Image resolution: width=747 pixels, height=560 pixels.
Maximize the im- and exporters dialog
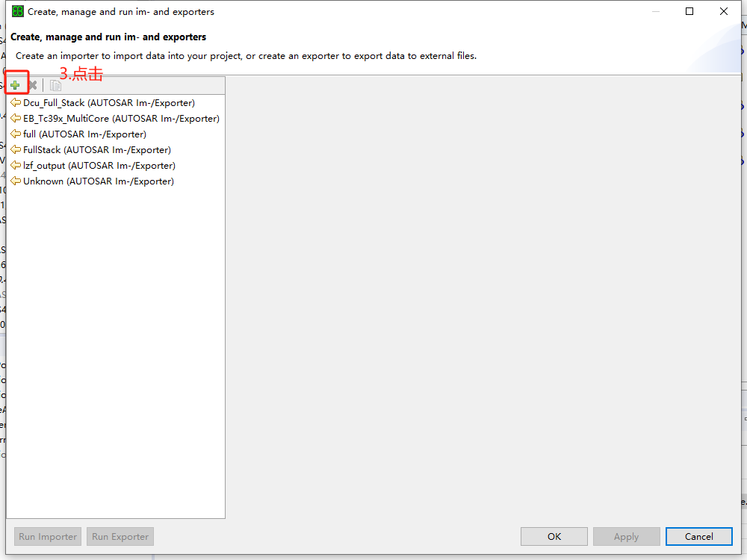click(x=689, y=11)
